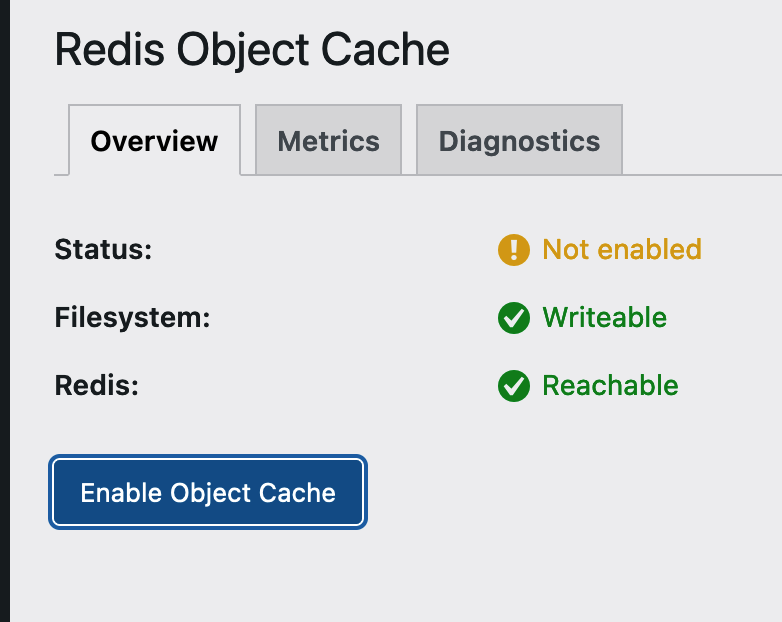The height and width of the screenshot is (622, 782).
Task: Click the green checkmark icon next to Writeable
Action: pos(513,318)
